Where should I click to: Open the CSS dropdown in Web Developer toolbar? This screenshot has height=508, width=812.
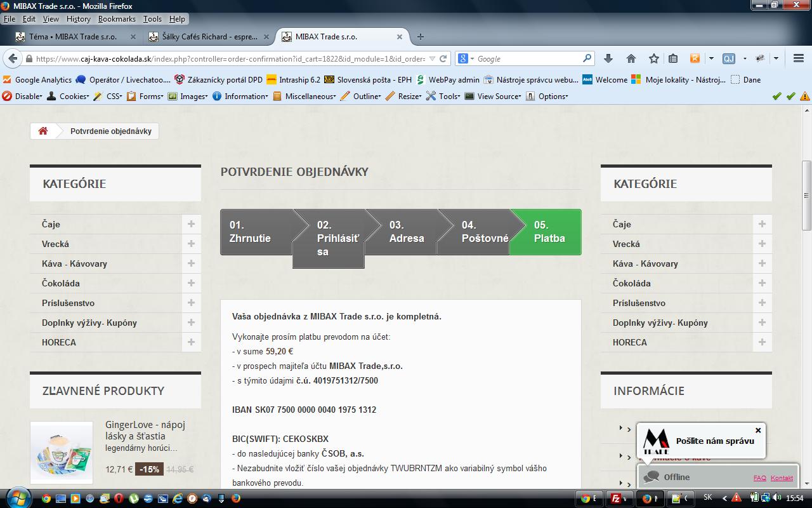tap(108, 97)
